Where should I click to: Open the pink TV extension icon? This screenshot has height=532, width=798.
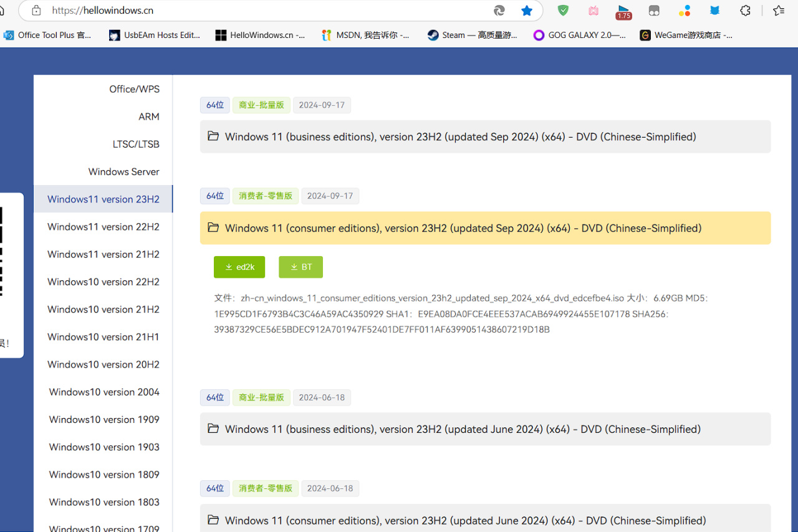pos(594,10)
